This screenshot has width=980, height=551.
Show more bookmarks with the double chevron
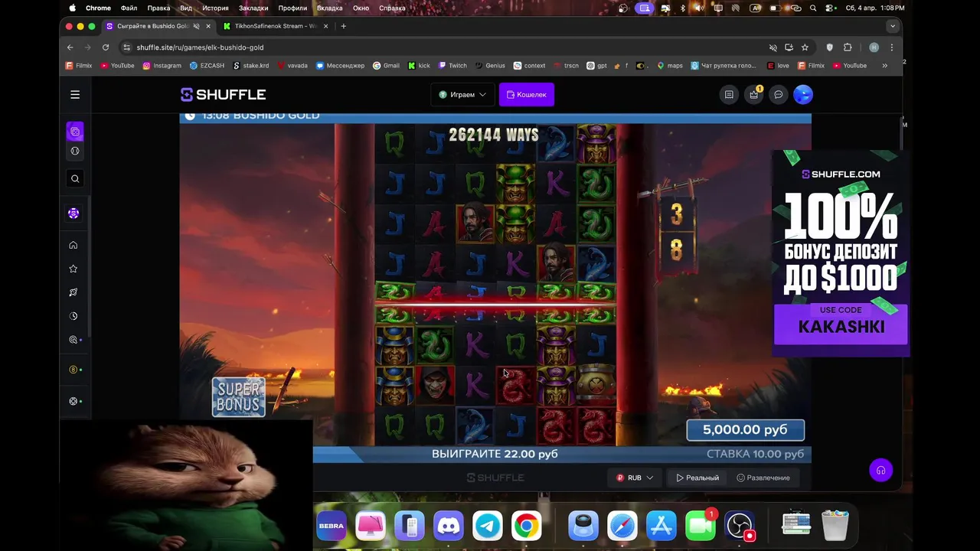pyautogui.click(x=884, y=66)
